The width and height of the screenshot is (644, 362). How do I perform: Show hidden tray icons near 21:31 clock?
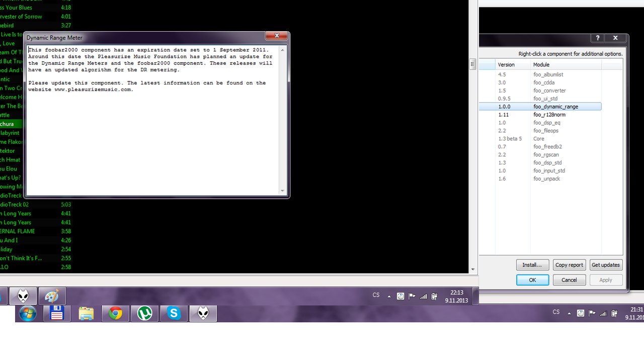(x=569, y=313)
